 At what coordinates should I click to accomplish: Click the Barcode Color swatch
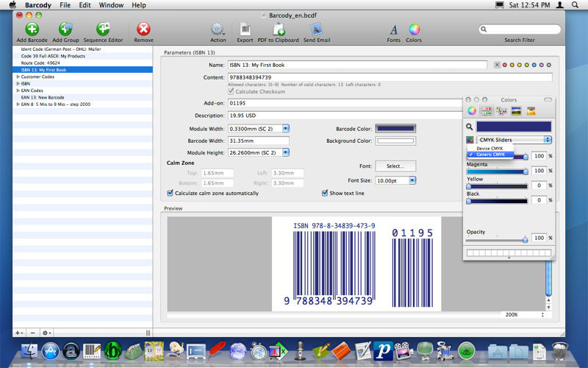[395, 128]
